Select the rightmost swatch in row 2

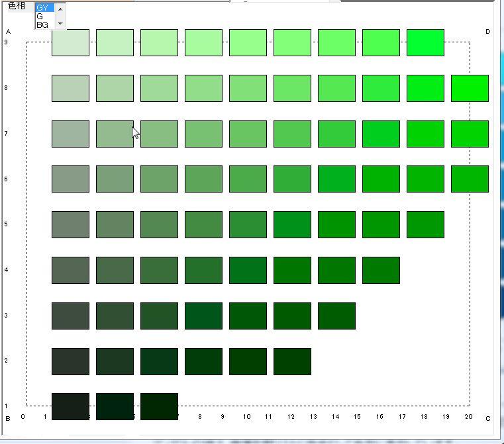pyautogui.click(x=292, y=361)
